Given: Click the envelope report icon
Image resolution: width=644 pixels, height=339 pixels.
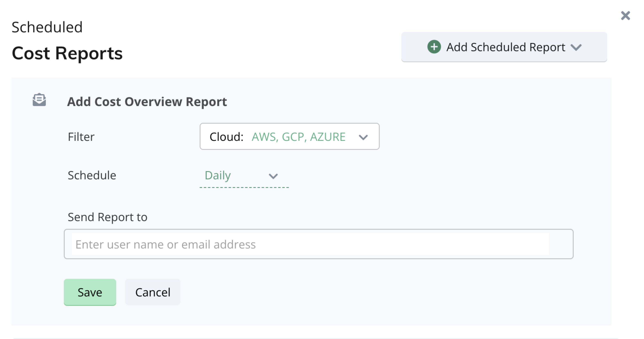Looking at the screenshot, I should point(39,100).
